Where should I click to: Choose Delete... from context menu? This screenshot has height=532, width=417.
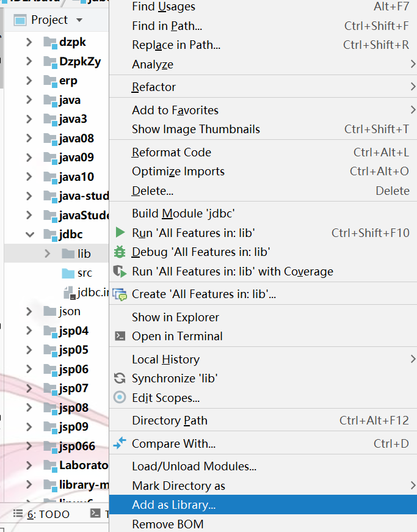pyautogui.click(x=263, y=191)
